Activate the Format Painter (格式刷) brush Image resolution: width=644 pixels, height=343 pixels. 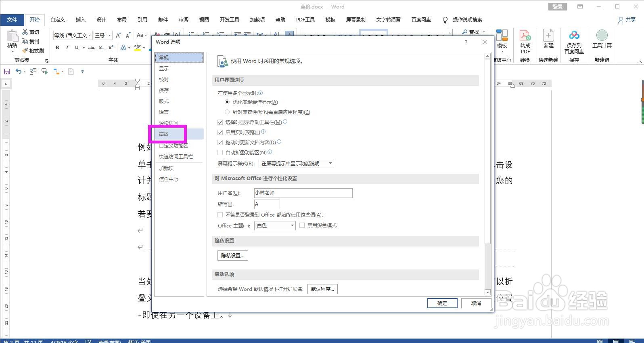25,51
